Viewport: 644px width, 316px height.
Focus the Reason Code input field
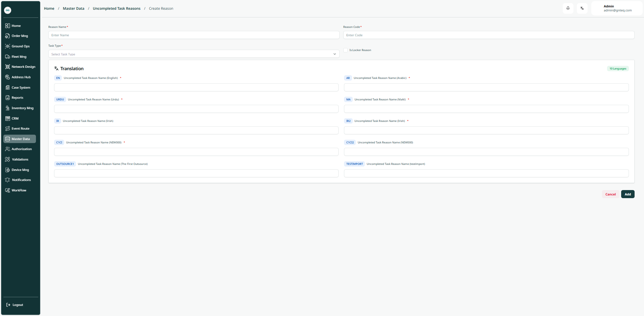(x=488, y=35)
